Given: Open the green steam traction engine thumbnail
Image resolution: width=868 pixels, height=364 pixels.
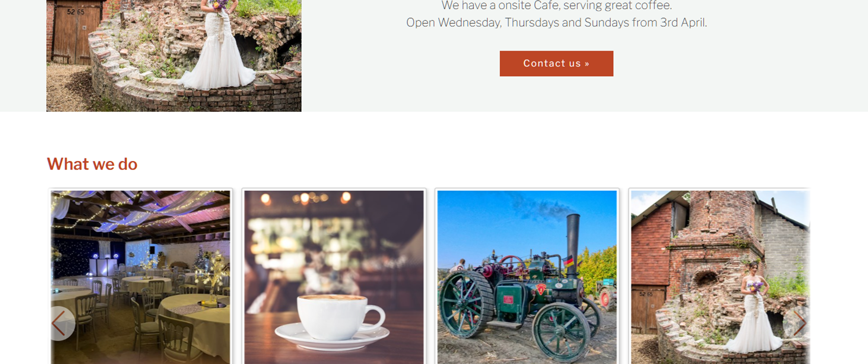Looking at the screenshot, I should pyautogui.click(x=527, y=277).
